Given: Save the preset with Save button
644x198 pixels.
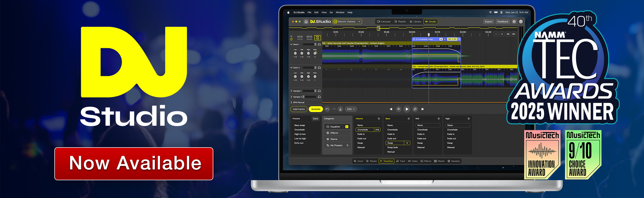Looking at the screenshot, I should pyautogui.click(x=316, y=119).
